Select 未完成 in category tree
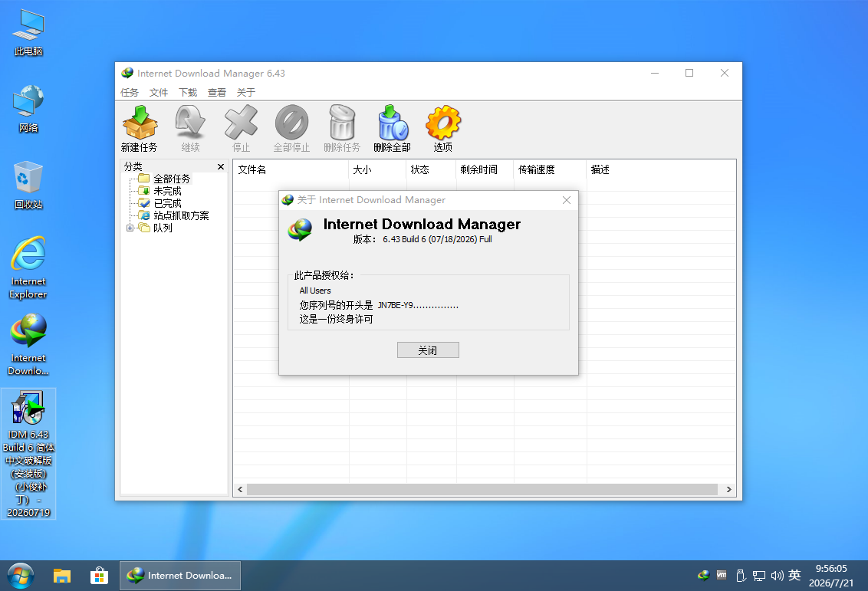The image size is (868, 591). point(167,191)
